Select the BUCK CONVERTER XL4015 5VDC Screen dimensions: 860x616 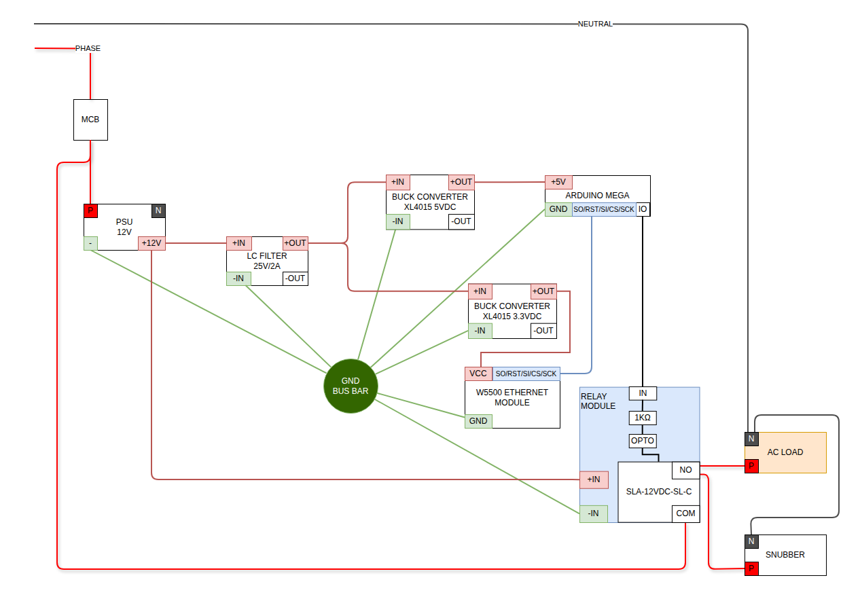[429, 202]
